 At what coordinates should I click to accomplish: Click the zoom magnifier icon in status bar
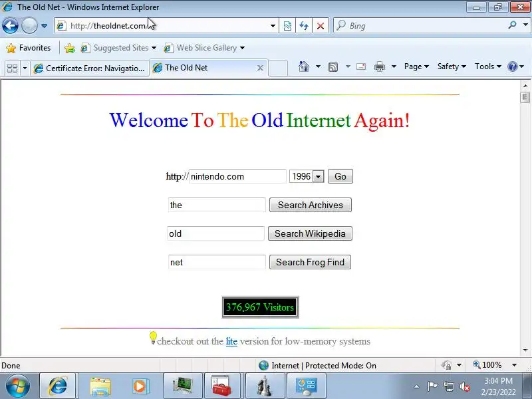pyautogui.click(x=477, y=364)
